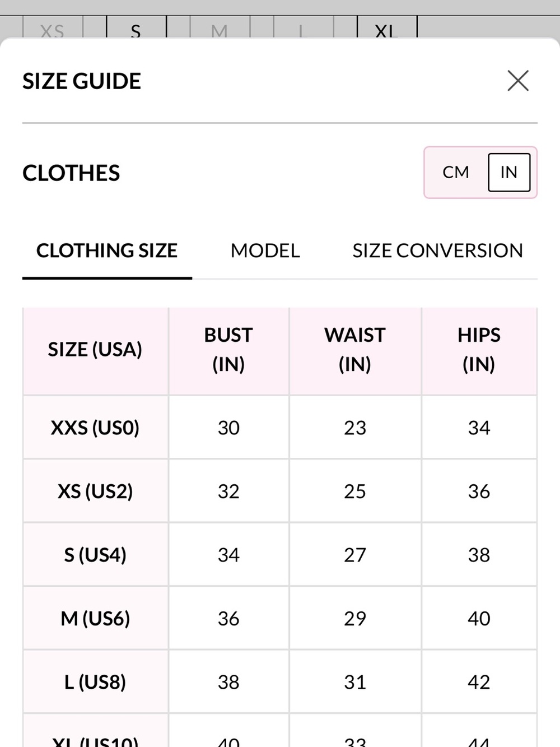This screenshot has width=560, height=747.
Task: Close the Size Guide panel
Action: click(518, 81)
